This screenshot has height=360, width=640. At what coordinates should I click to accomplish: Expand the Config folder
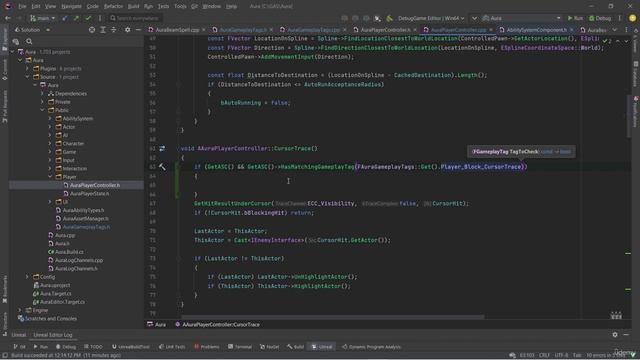click(27, 277)
